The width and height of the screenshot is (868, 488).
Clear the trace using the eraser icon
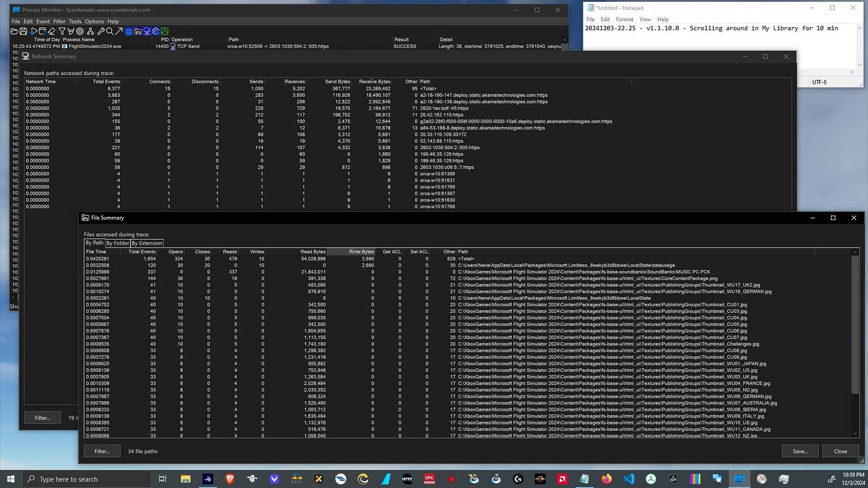pyautogui.click(x=52, y=32)
